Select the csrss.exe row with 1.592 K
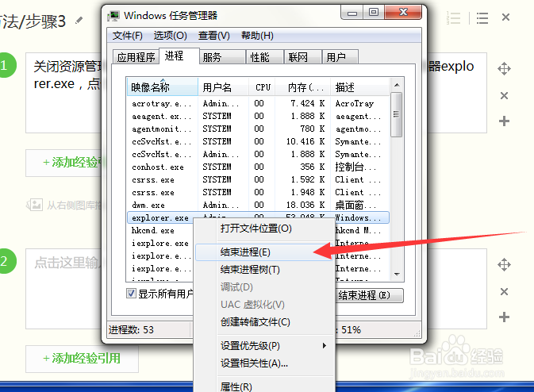 tap(258, 179)
